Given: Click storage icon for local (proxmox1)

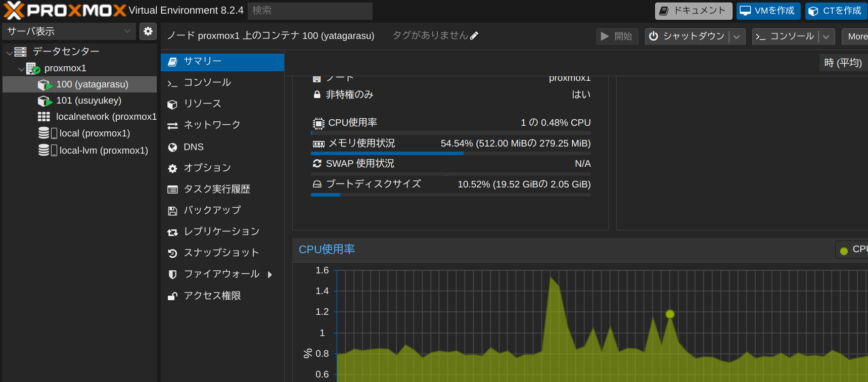Looking at the screenshot, I should (44, 133).
